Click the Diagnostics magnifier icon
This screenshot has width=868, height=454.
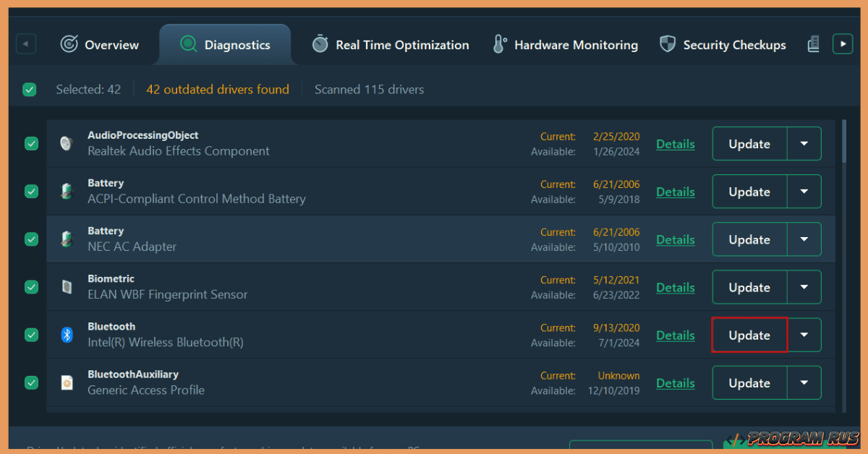coord(188,44)
